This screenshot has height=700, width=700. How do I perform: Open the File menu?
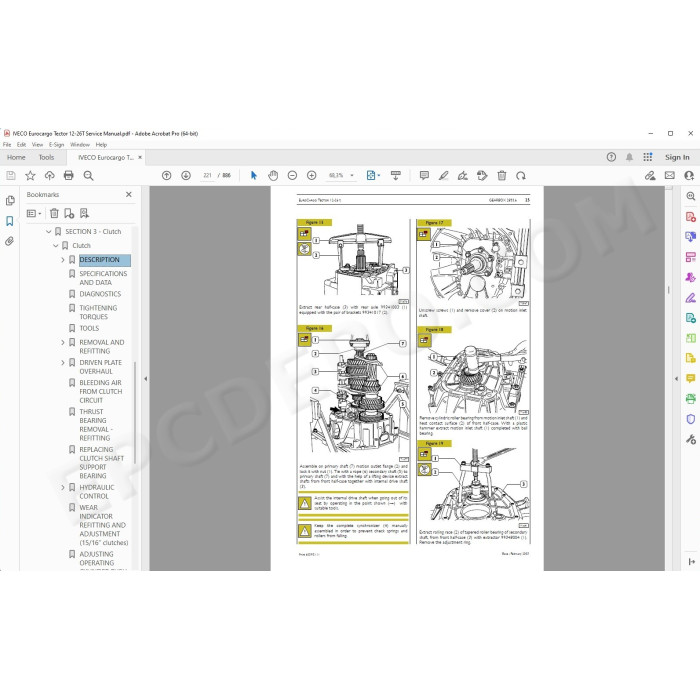coord(7,145)
